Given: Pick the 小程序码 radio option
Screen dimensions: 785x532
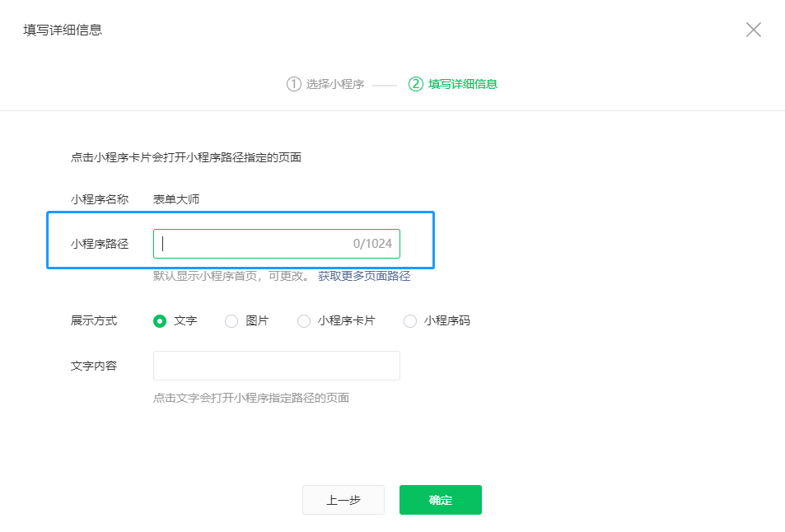Looking at the screenshot, I should 410,321.
